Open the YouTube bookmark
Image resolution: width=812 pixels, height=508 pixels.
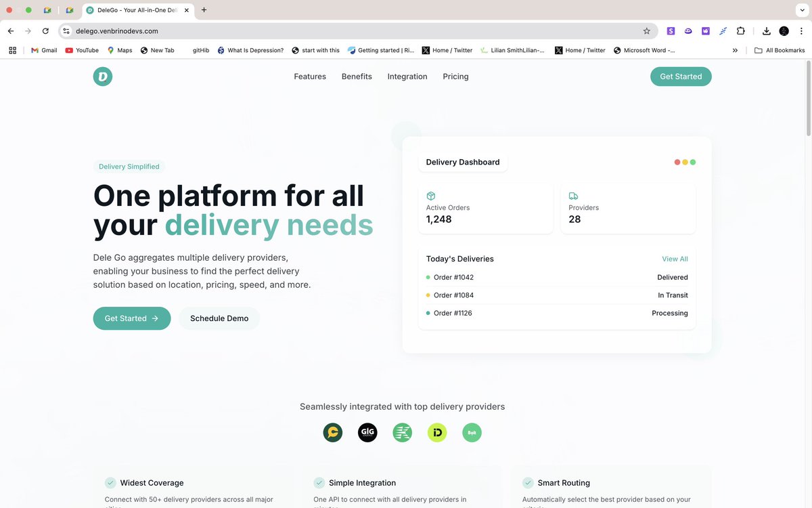click(82, 50)
